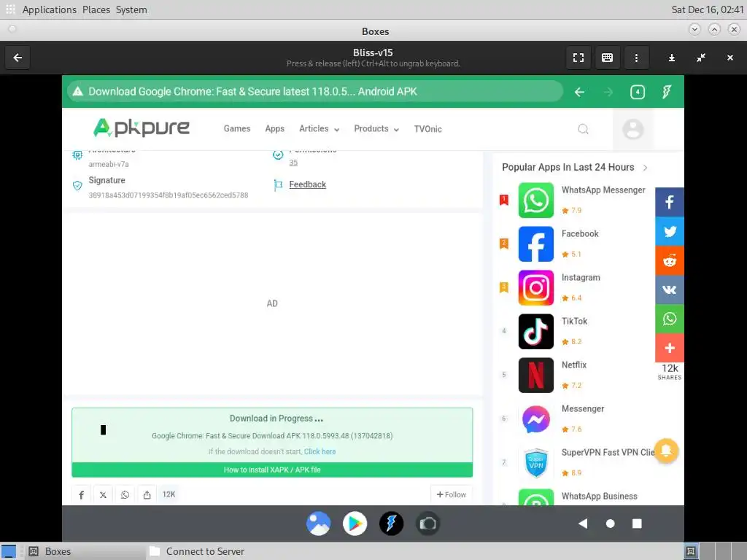Open the TVOnic menu item

point(427,128)
